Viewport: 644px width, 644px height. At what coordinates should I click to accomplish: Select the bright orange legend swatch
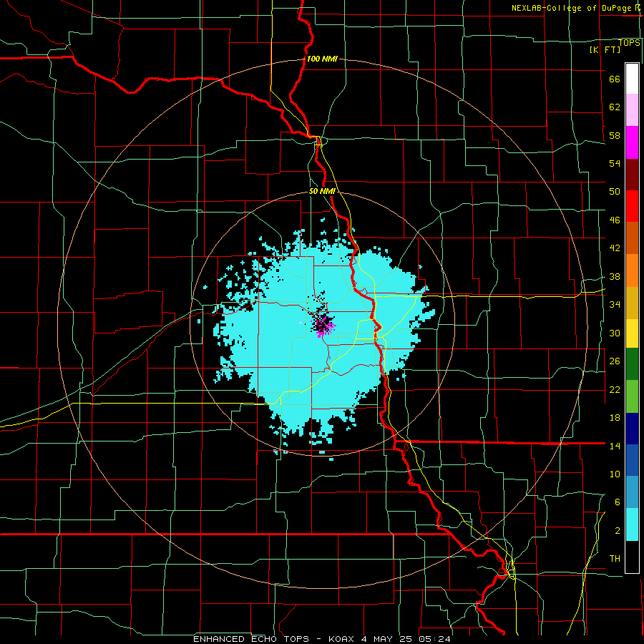[x=632, y=270]
